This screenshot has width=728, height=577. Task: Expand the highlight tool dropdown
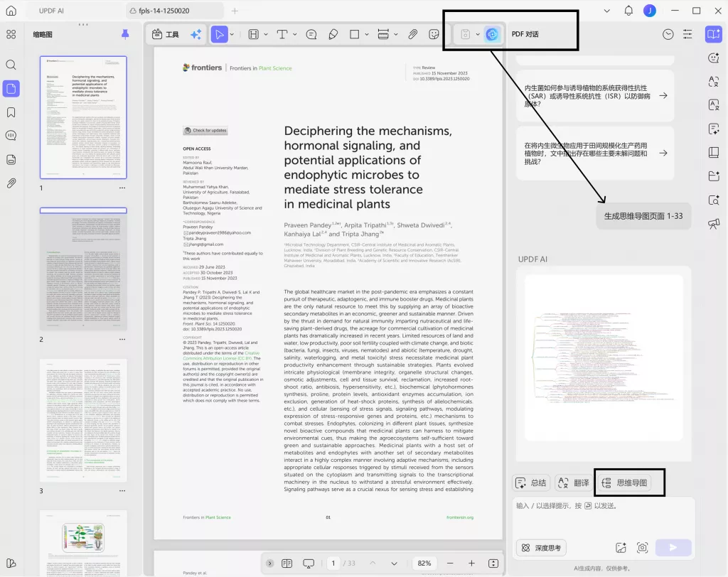point(266,34)
